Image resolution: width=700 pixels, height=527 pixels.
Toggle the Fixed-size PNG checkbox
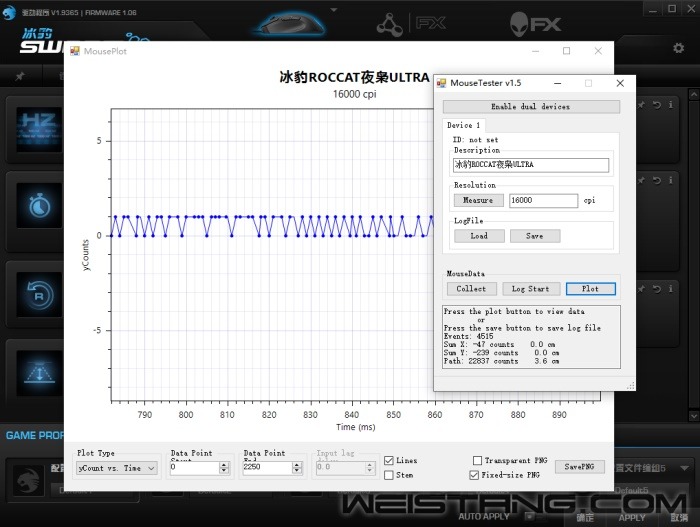[474, 475]
